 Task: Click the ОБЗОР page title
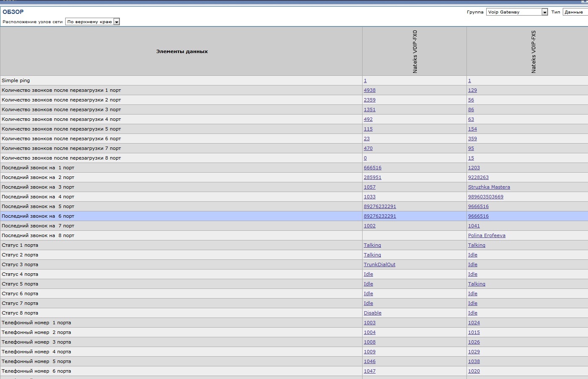tap(12, 12)
